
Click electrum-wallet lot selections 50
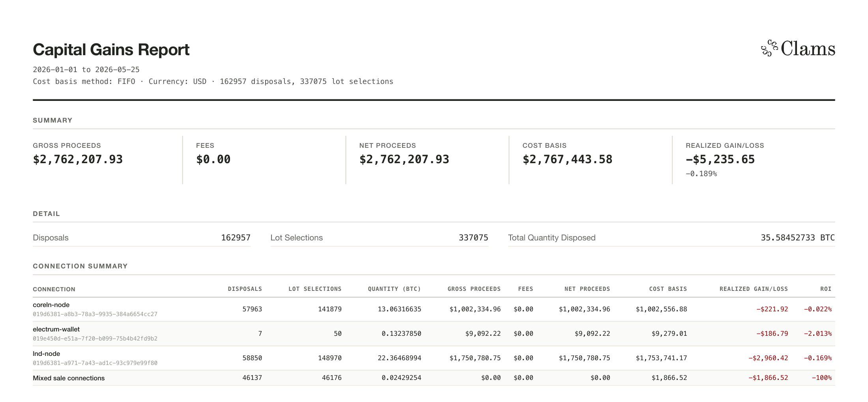pos(338,334)
